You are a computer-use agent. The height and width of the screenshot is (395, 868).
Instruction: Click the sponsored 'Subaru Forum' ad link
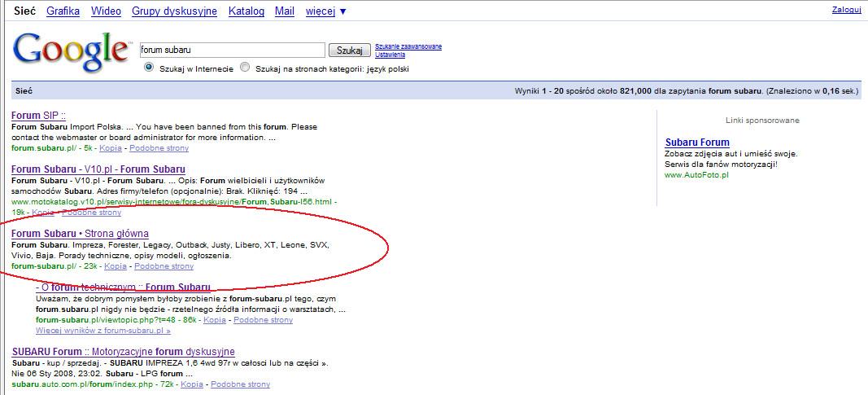[x=696, y=143]
